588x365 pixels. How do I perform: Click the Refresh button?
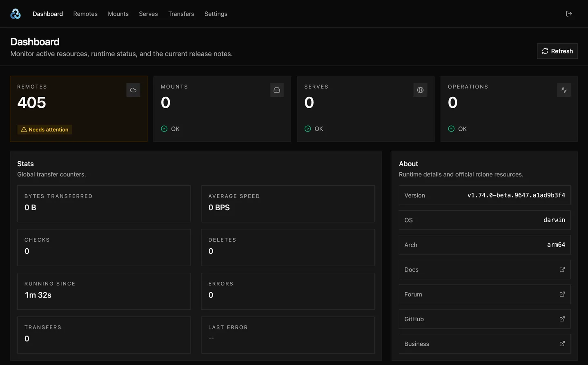557,51
